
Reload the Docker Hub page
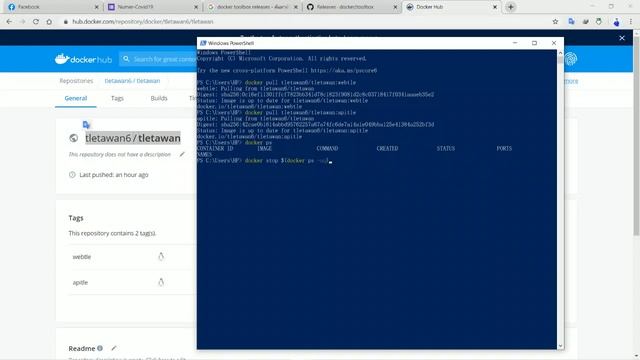click(36, 22)
